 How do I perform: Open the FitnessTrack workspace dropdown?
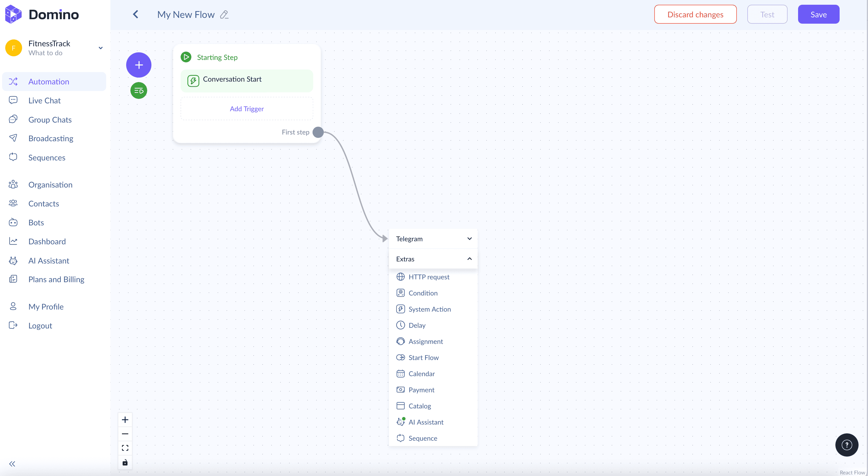point(100,48)
